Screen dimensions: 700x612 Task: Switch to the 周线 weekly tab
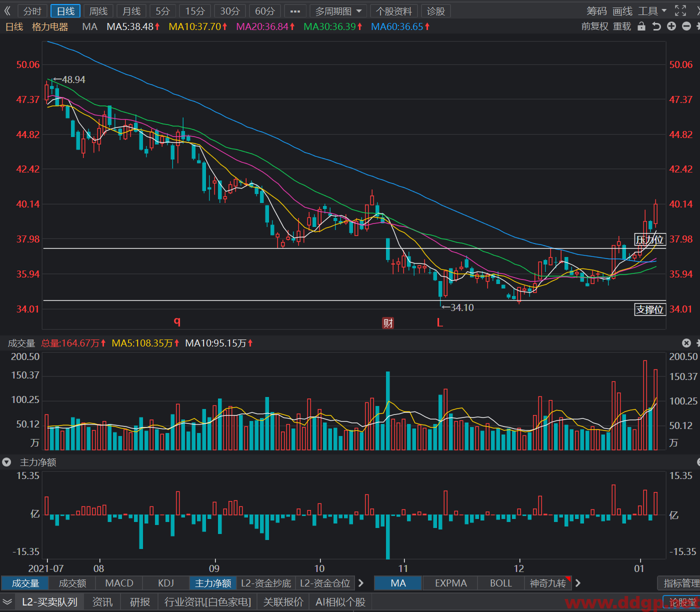[98, 11]
